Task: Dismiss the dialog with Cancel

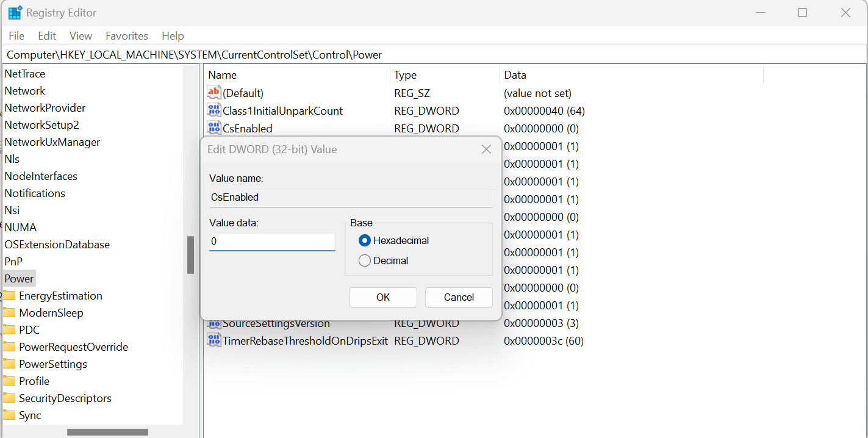Action: (x=459, y=297)
